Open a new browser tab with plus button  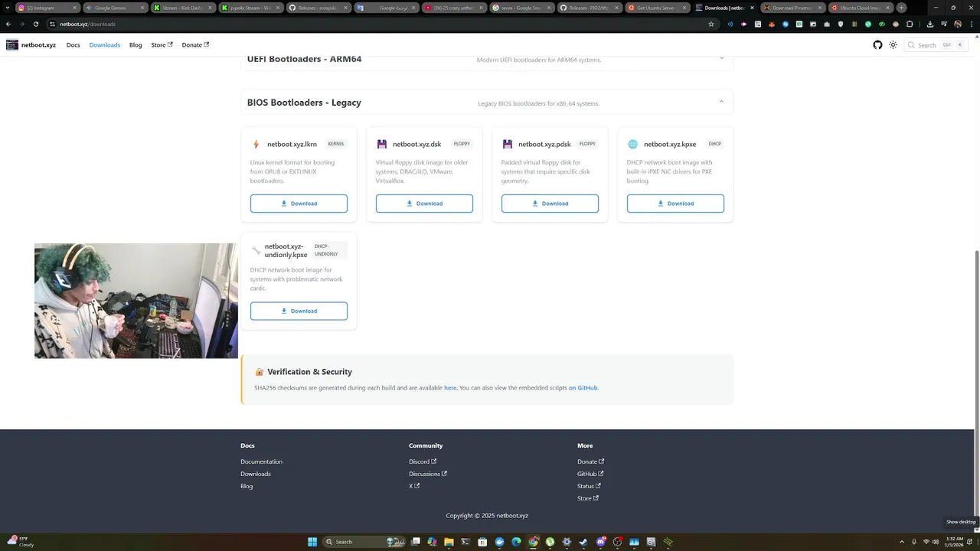[x=901, y=8]
